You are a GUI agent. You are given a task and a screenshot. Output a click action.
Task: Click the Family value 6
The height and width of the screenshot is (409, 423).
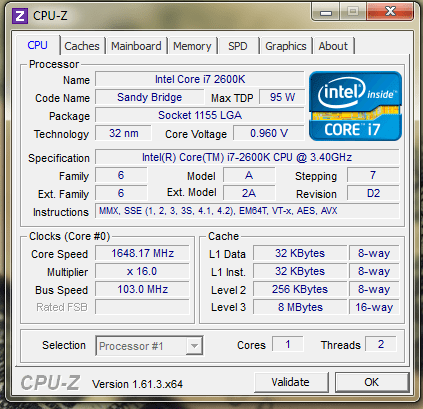coord(121,175)
